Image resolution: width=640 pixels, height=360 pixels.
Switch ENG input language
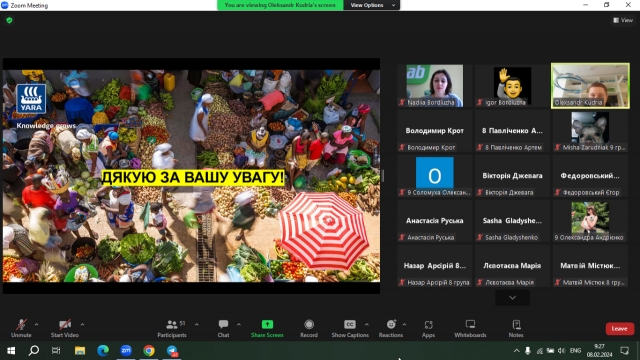576,351
